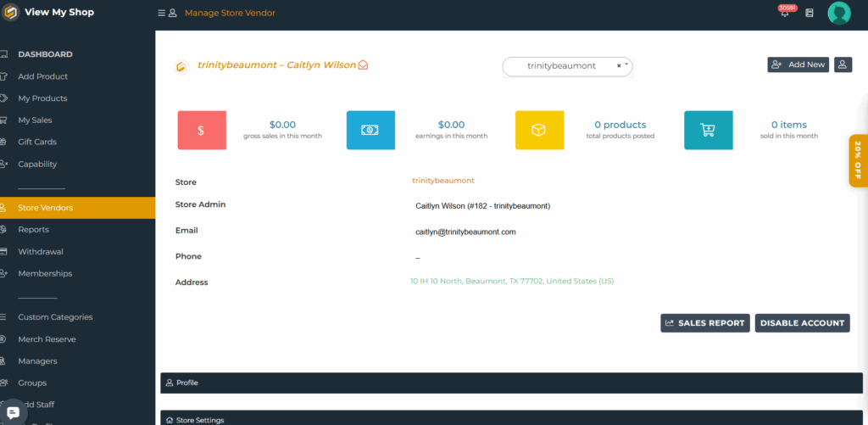Click the Disable Account button
Screen dimensions: 868x425
[802, 323]
